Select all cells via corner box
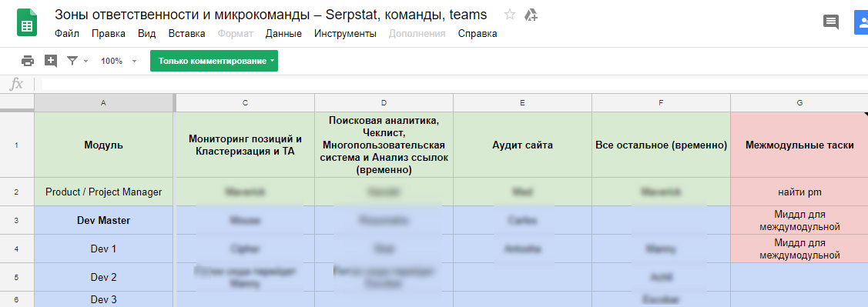This screenshot has height=307, width=868. pyautogui.click(x=17, y=102)
